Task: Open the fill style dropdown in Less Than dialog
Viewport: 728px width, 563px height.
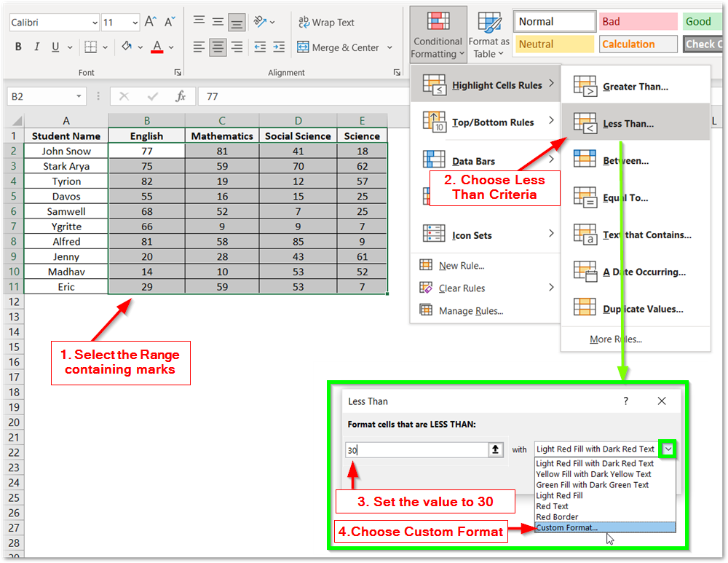Action: (x=667, y=449)
